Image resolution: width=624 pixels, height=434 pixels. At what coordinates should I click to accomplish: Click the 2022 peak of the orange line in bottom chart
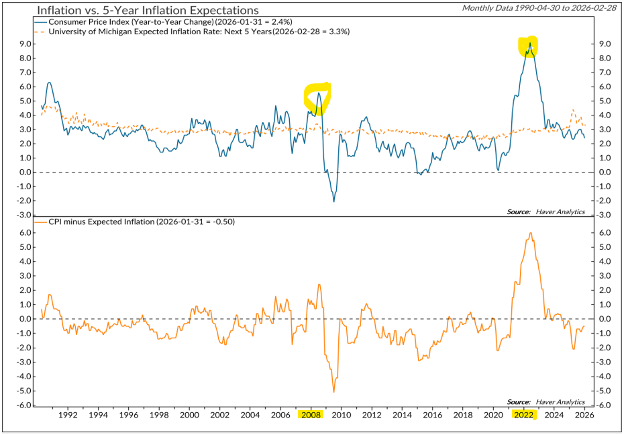[x=530, y=234]
